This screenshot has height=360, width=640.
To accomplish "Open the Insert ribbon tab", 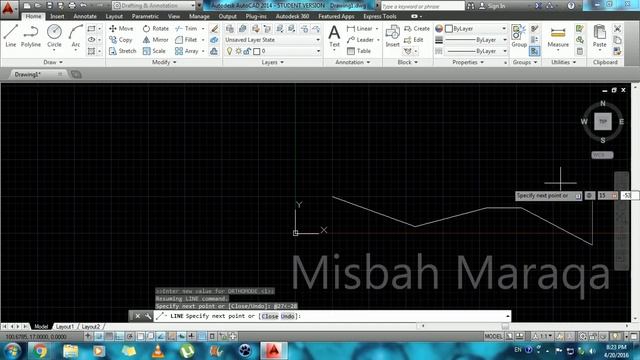I will tap(57, 16).
